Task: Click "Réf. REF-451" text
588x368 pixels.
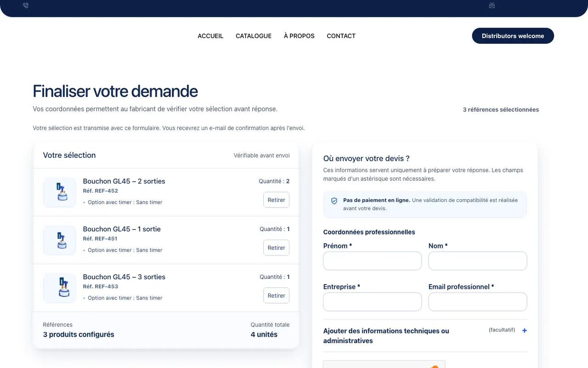Action: click(100, 239)
